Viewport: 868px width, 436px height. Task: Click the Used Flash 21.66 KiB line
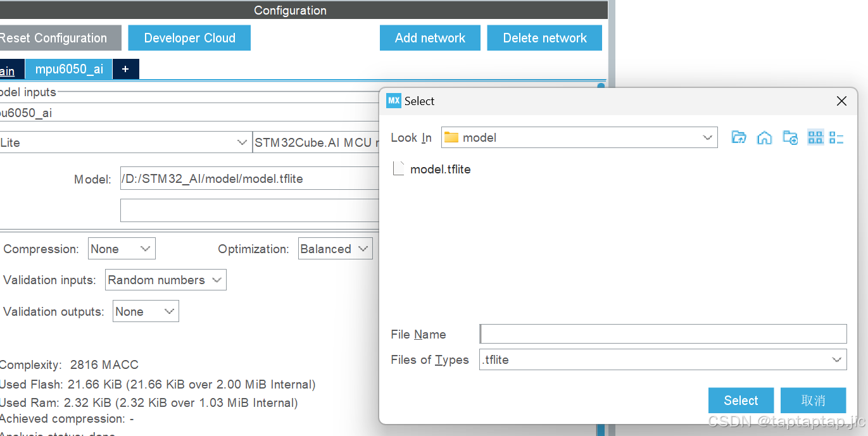coord(157,384)
